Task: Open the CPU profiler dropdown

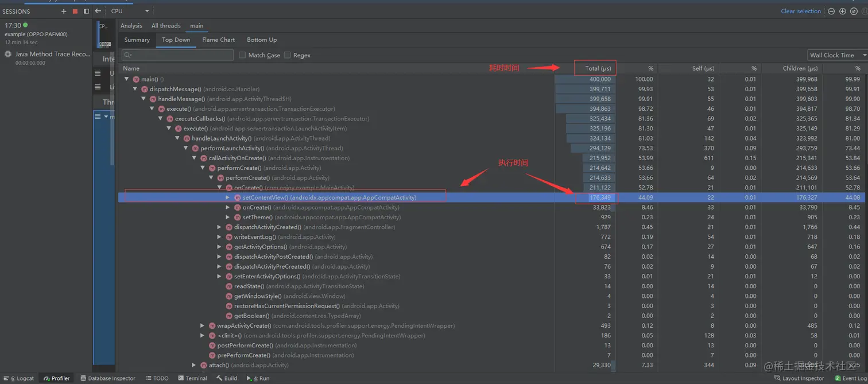Action: coord(130,11)
